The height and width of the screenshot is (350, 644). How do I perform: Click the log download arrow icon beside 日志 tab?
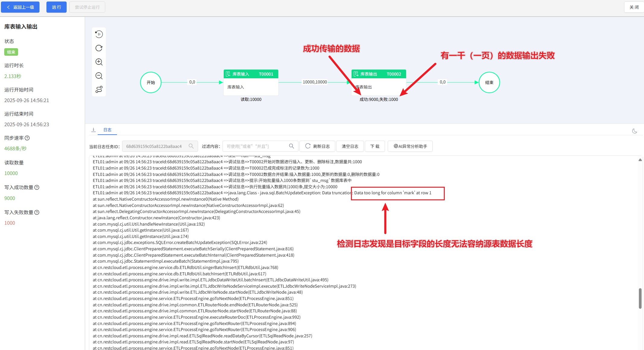(x=93, y=130)
